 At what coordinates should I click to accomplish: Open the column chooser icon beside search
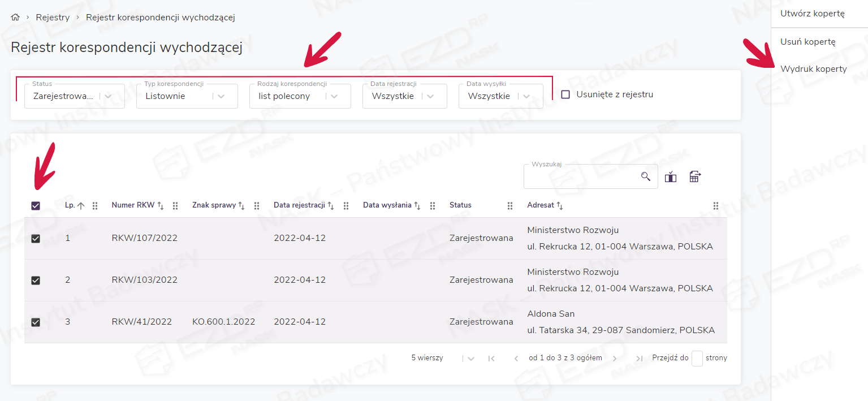[x=671, y=177]
